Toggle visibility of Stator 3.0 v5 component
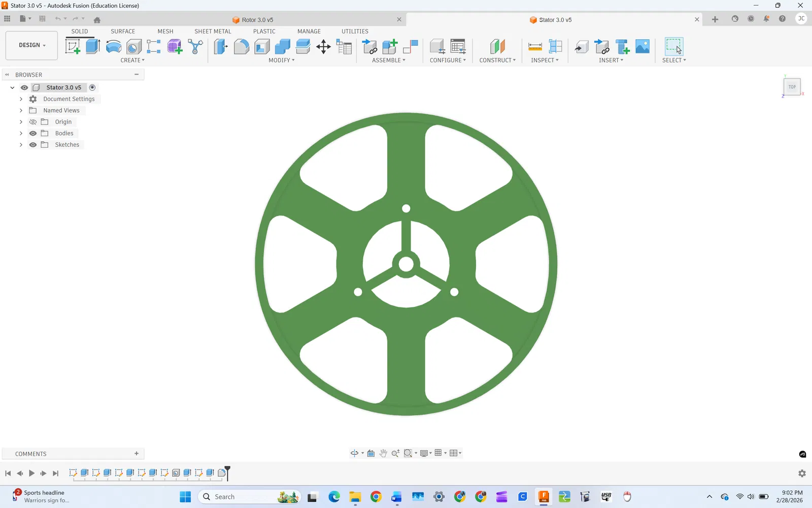812x508 pixels. [24, 87]
